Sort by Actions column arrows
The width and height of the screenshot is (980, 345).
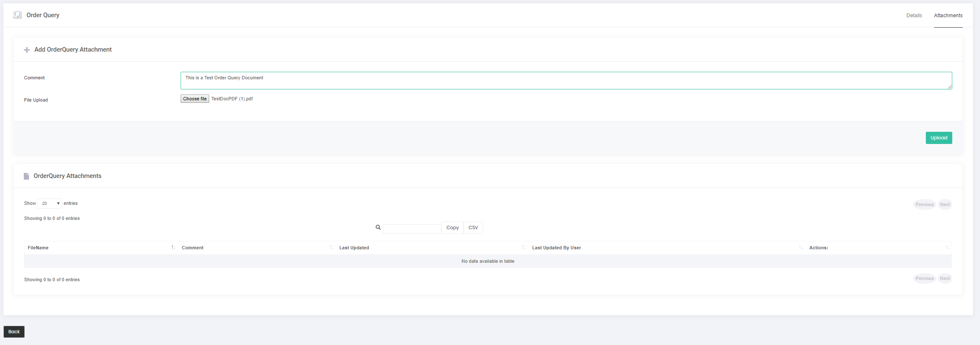[x=947, y=248]
